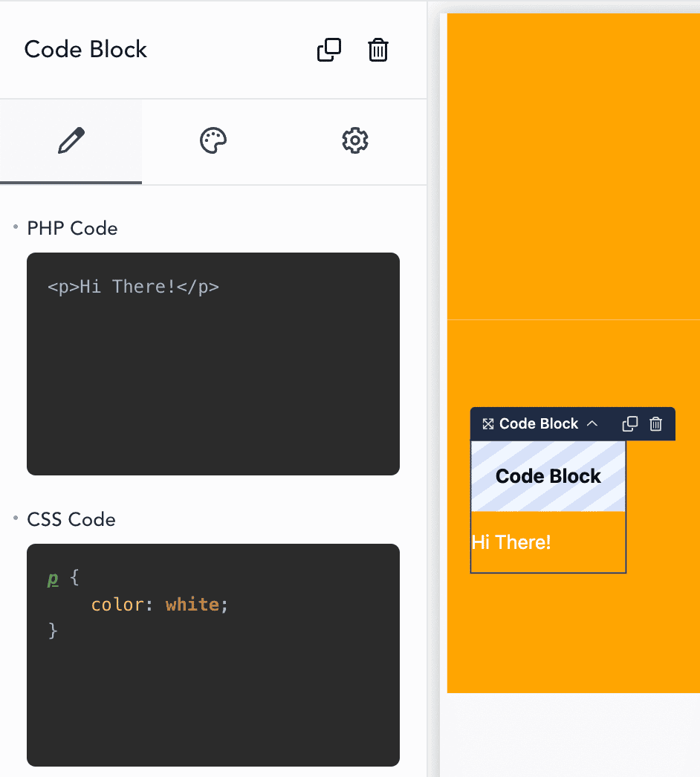This screenshot has height=777, width=700.
Task: Click the 'Hi There!' text on canvas
Action: 511,542
